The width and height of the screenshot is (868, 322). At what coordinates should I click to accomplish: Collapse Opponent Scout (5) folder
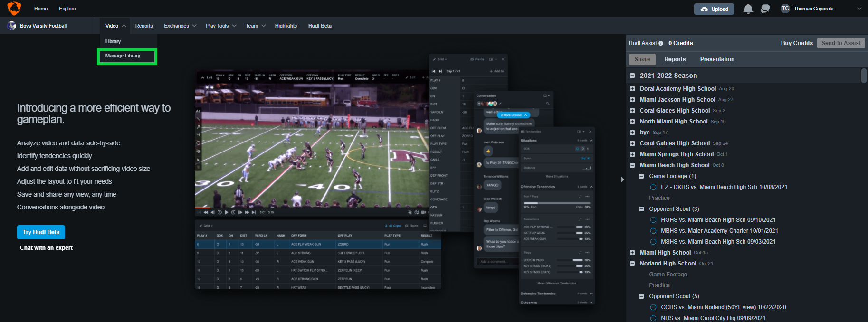[641, 296]
